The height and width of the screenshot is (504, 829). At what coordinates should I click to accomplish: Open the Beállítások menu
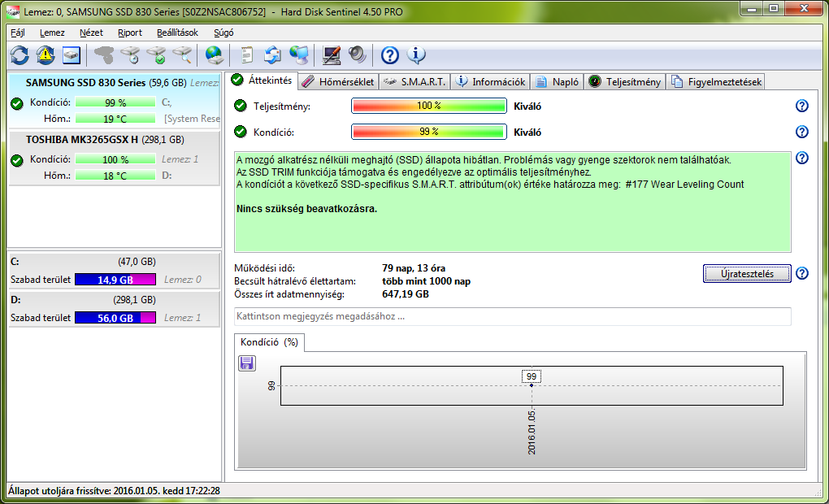(x=177, y=33)
